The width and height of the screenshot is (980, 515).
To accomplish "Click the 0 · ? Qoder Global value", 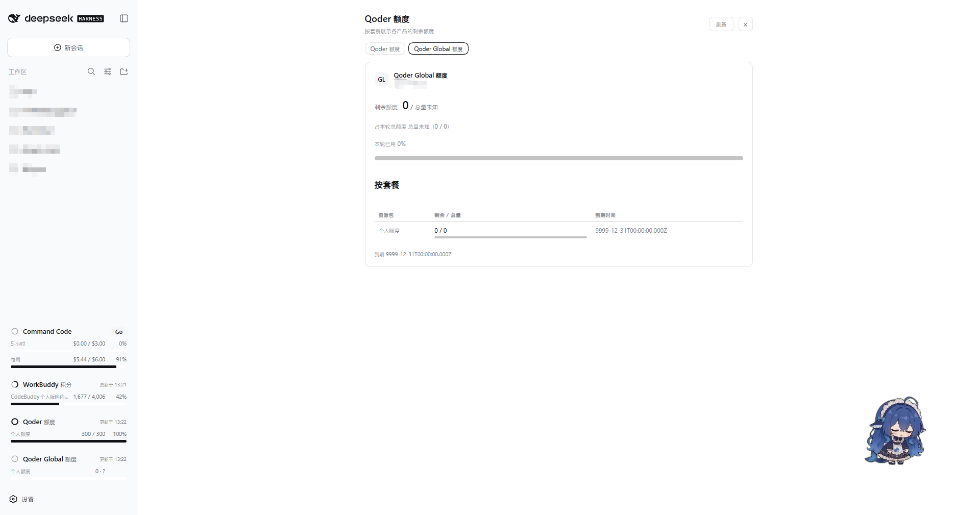I will tap(100, 471).
